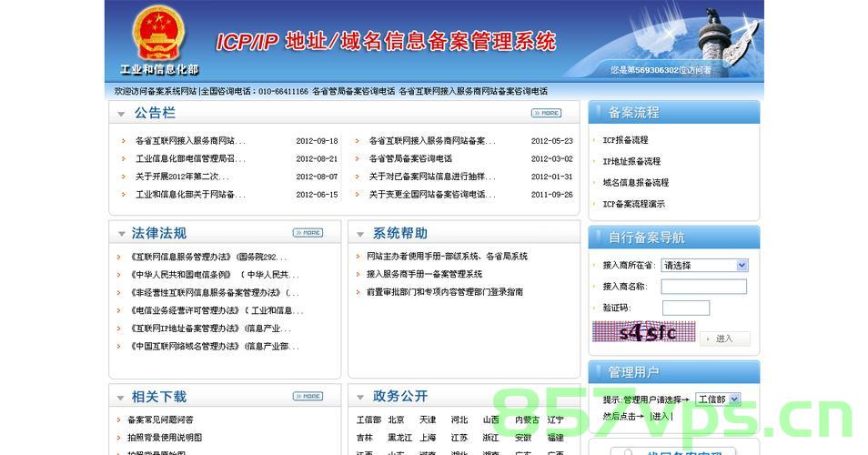Viewport: 868px width, 455px height.
Task: Collapse the 公告栏 triangle arrow
Action: 121,114
